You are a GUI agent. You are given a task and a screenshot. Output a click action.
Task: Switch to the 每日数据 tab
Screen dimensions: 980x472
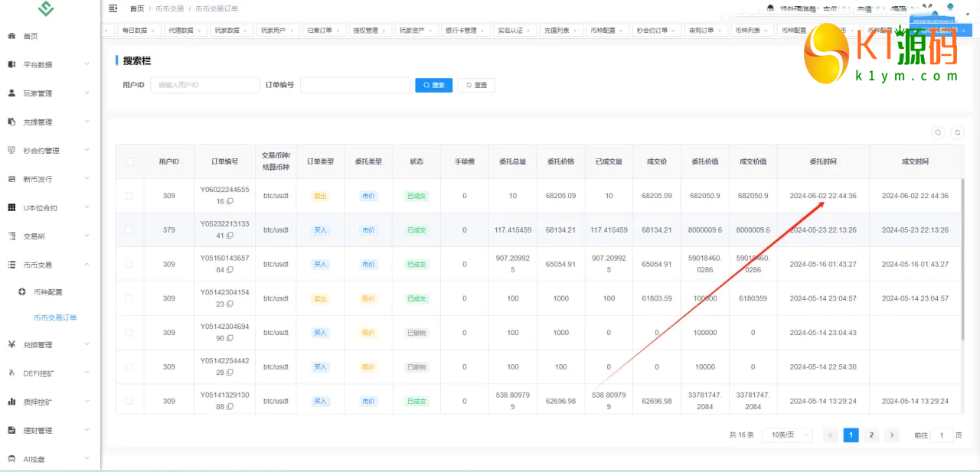click(135, 31)
